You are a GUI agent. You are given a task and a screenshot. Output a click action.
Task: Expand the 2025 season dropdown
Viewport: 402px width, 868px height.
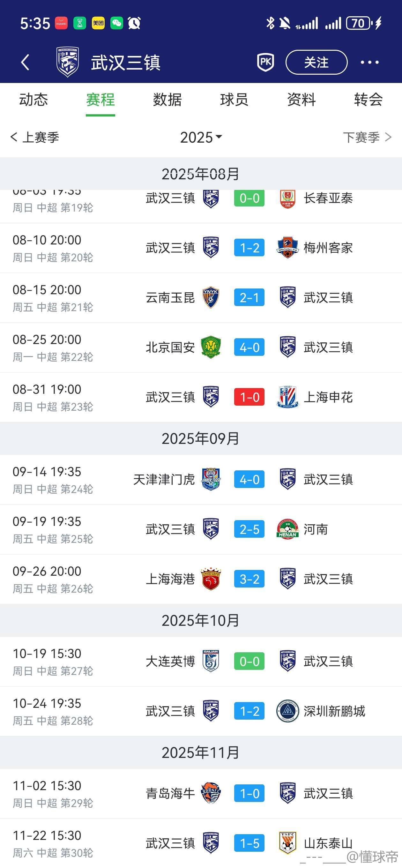201,138
